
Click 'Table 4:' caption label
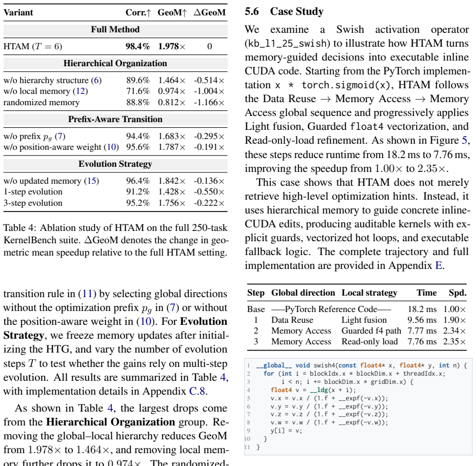[x=19, y=227]
